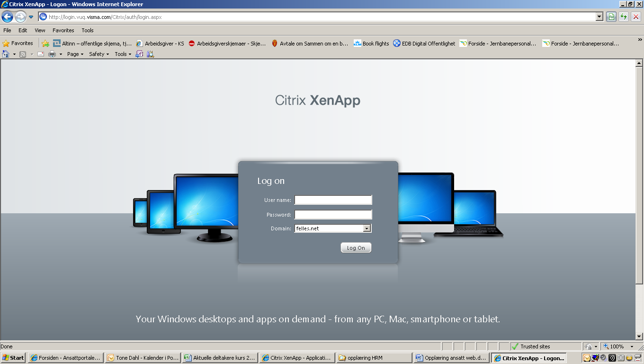This screenshot has width=644, height=364.
Task: Click the User name input field
Action: pos(333,200)
